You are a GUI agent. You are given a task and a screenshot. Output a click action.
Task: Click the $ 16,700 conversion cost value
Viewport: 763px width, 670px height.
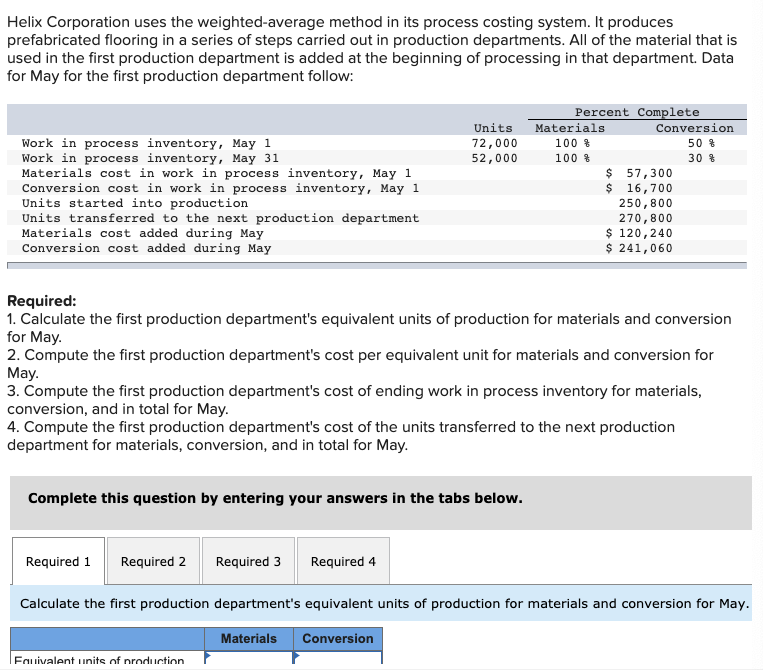click(639, 188)
